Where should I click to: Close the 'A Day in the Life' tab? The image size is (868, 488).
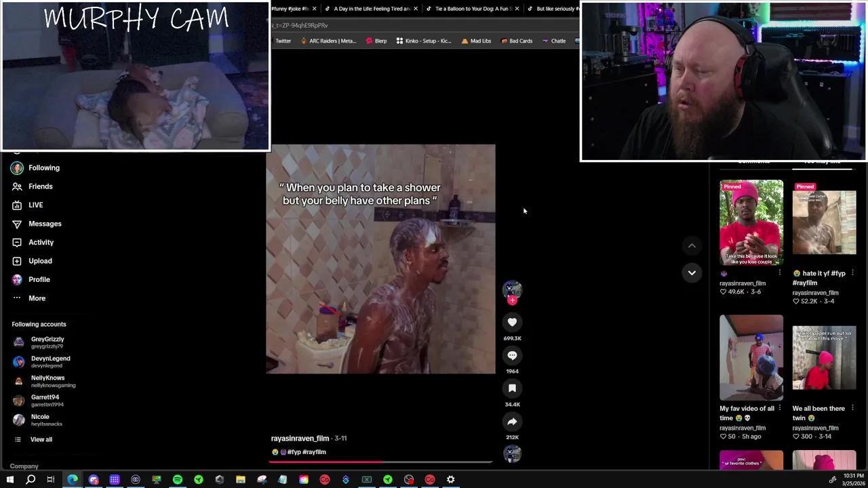click(x=415, y=9)
